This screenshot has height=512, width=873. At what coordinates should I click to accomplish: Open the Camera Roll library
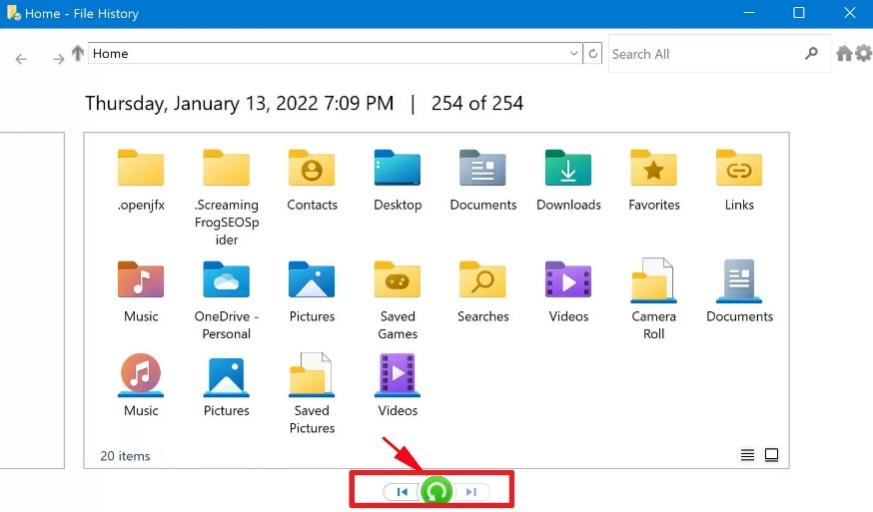click(654, 299)
